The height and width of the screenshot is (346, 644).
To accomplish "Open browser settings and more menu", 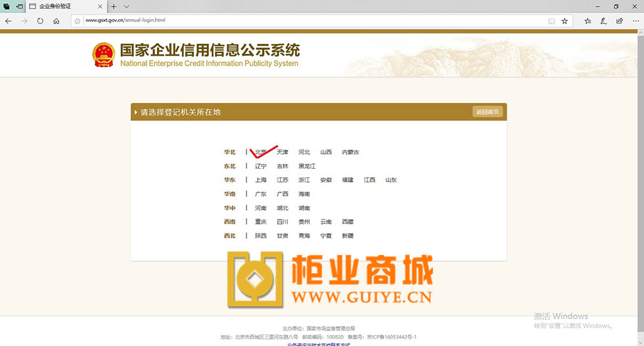I will (635, 21).
